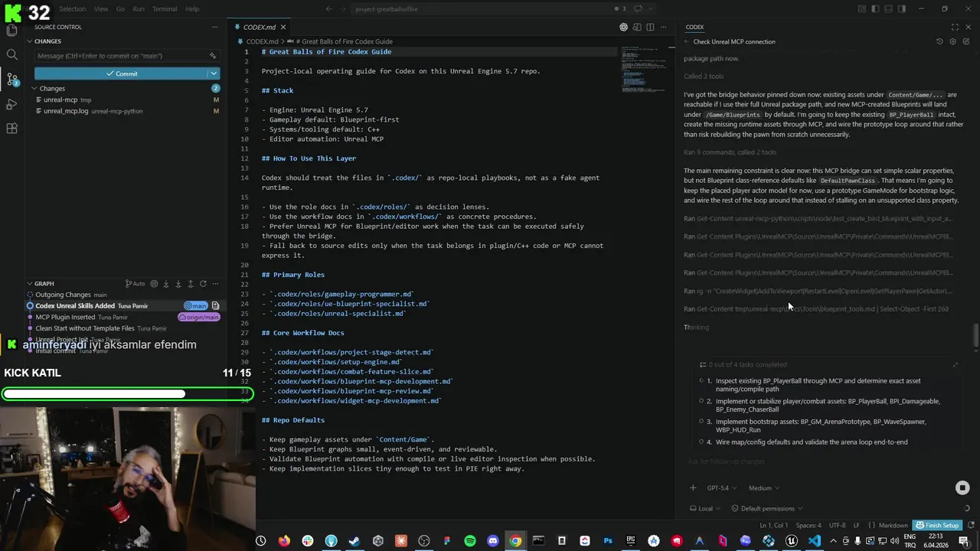
Task: Open Spotify from the taskbar
Action: 470,541
